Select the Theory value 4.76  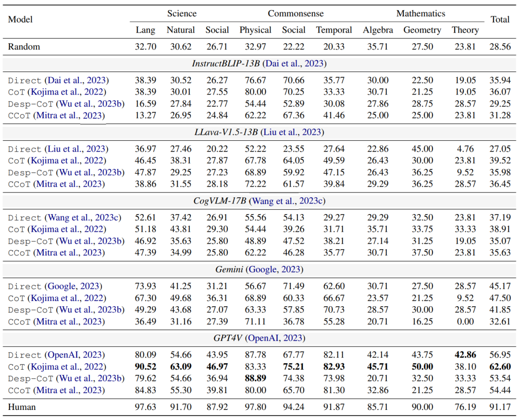pyautogui.click(x=465, y=149)
